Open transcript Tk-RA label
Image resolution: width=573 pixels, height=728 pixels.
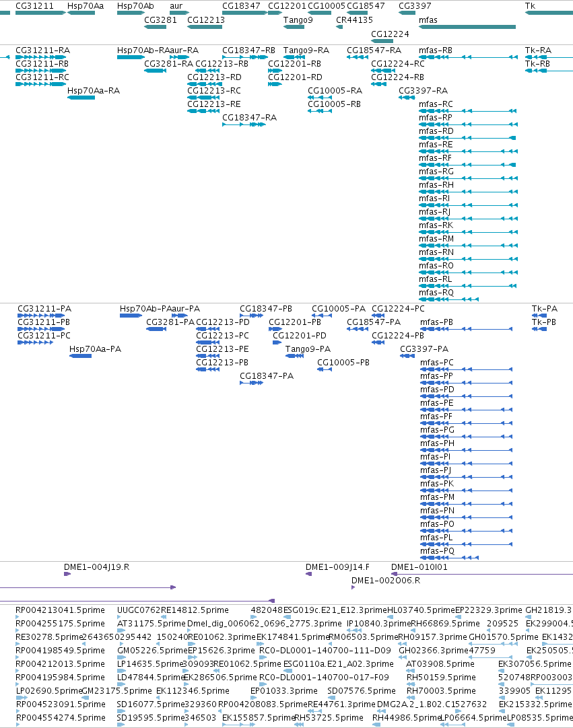coord(538,50)
